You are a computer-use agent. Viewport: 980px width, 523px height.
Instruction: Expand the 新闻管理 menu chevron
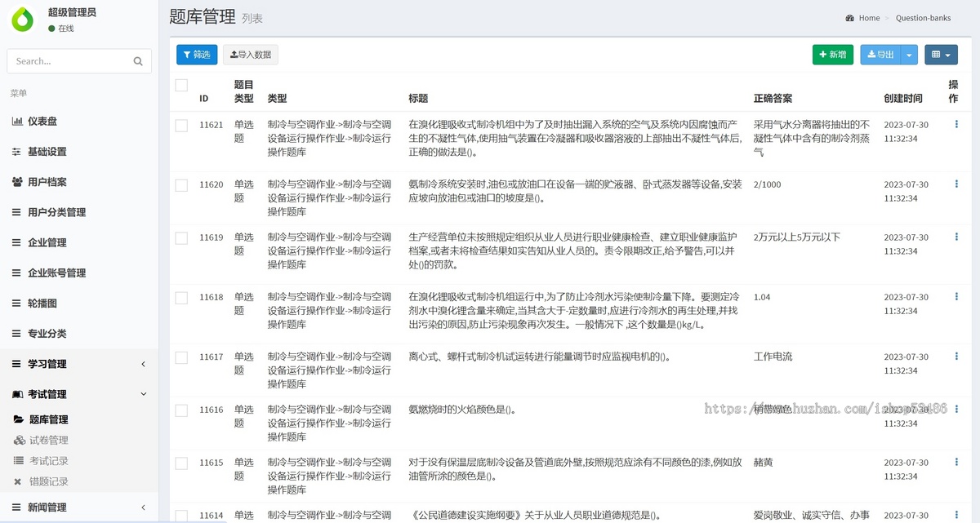144,507
